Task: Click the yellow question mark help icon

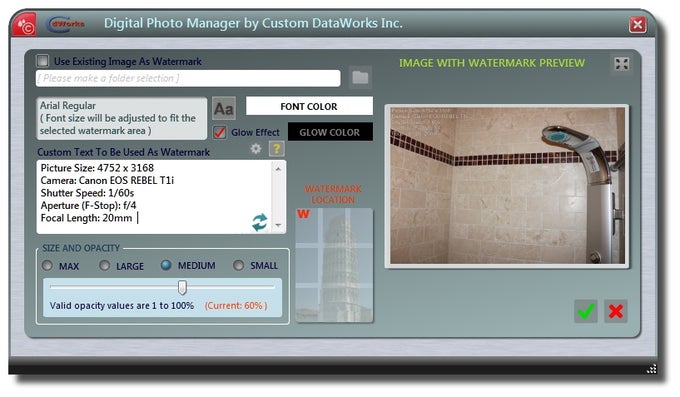Action: (x=276, y=149)
